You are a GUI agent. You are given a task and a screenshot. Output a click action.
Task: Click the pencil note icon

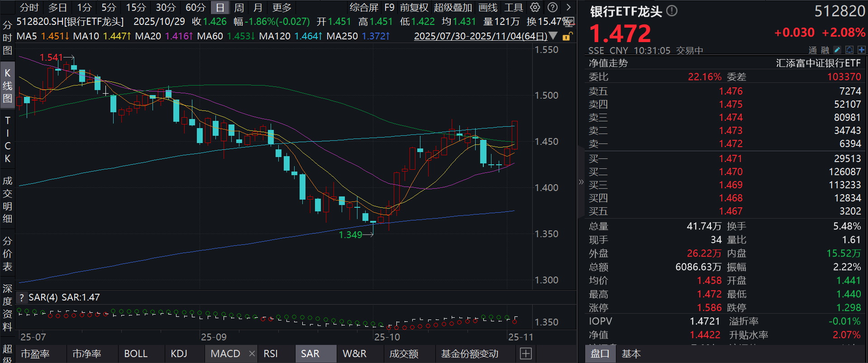click(837, 50)
